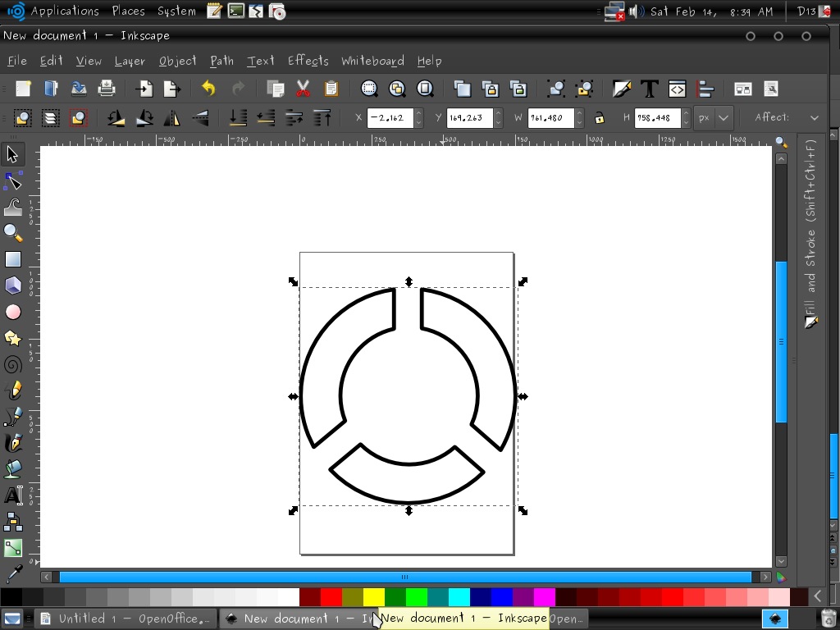Click the X coordinate input field
840x630 pixels.
(x=392, y=117)
